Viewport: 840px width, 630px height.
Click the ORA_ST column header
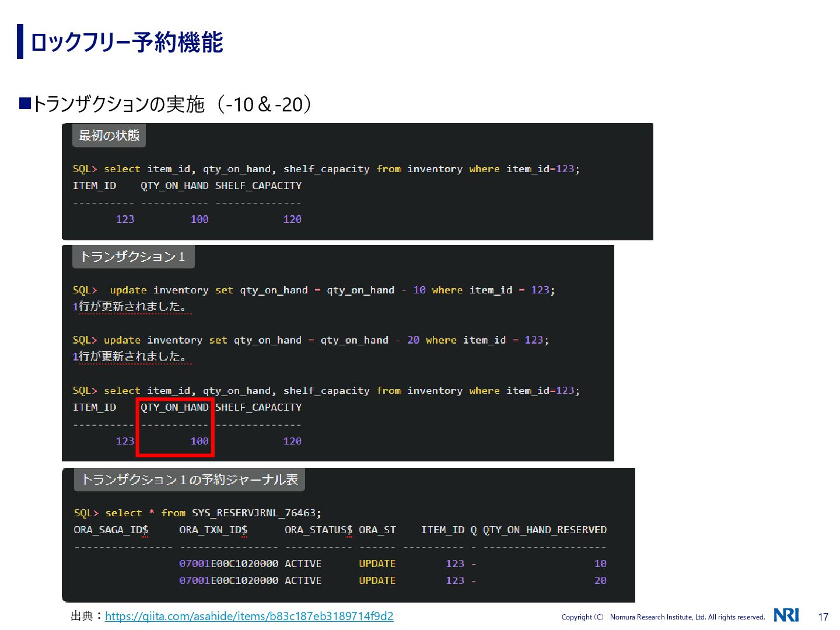tap(377, 530)
